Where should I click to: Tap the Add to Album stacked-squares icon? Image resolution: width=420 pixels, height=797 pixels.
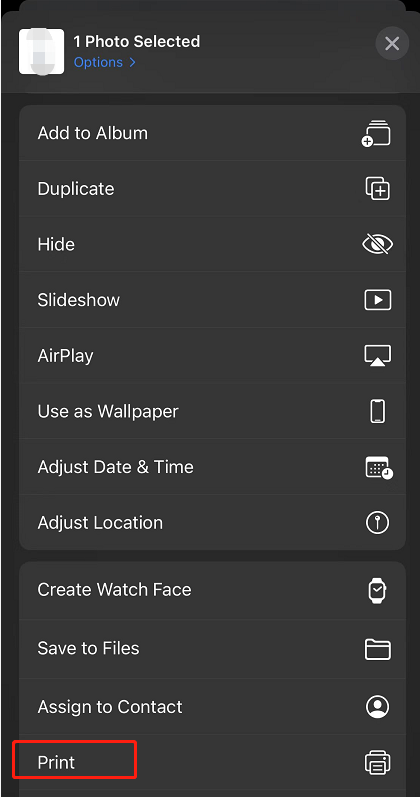click(377, 134)
